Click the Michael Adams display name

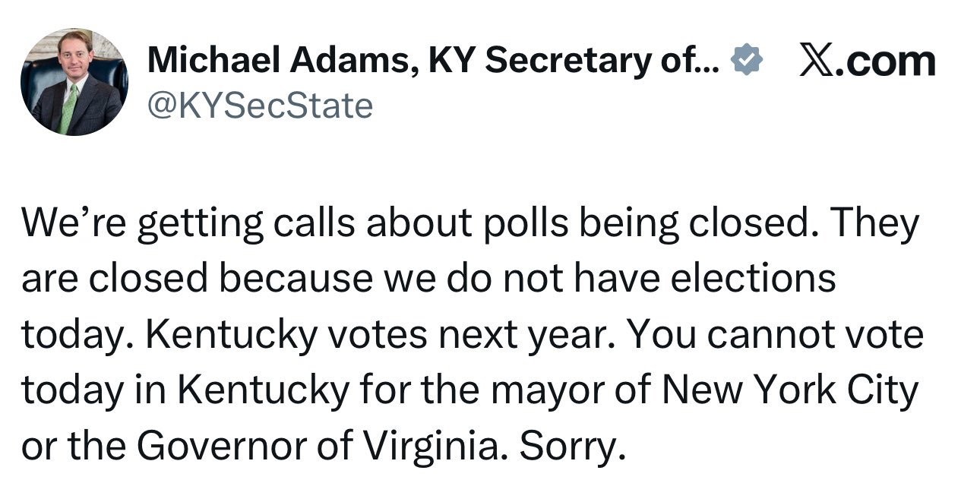coord(277,61)
